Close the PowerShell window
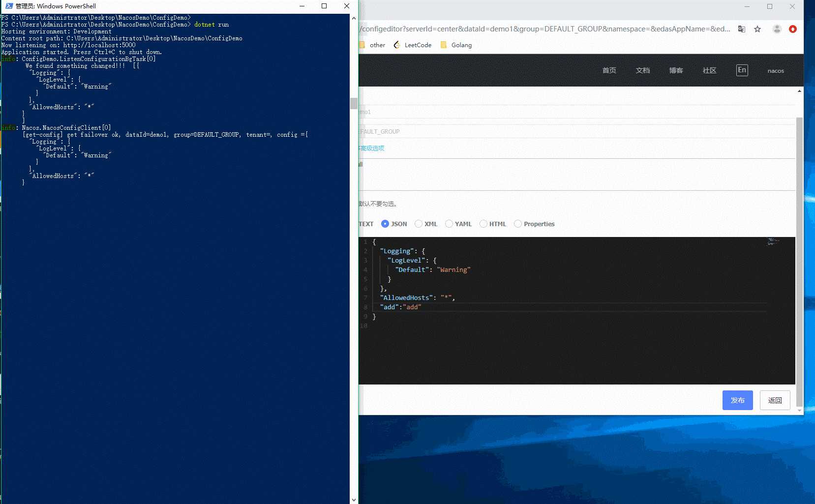 (x=347, y=6)
